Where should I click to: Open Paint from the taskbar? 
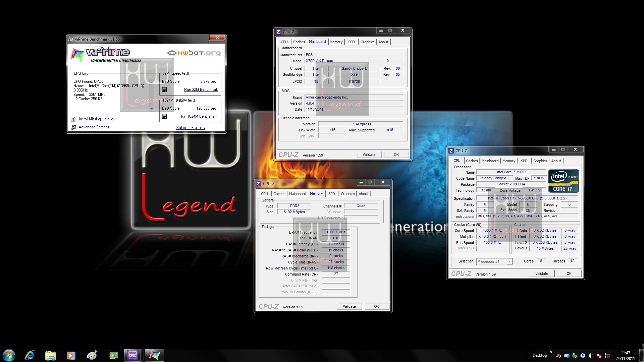point(92,355)
